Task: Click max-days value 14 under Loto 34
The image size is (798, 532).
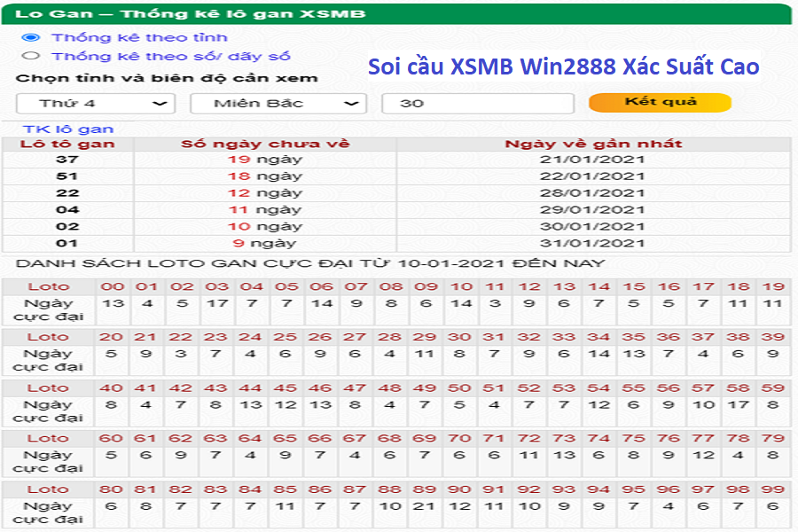Action: pos(599,354)
